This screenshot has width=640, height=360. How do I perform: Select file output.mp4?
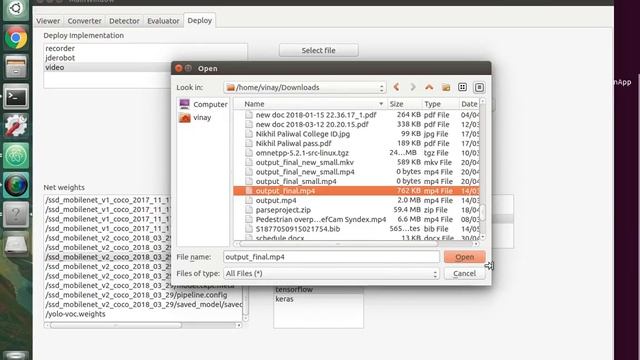(x=356, y=200)
